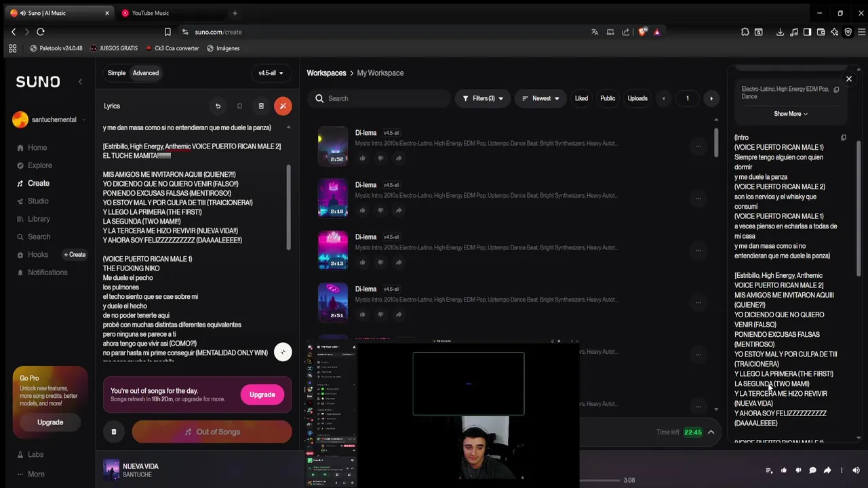Viewport: 868px width, 488px height.
Task: Close the song details panel
Action: coord(848,79)
